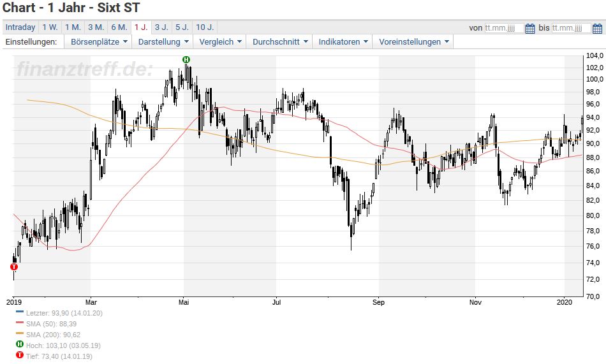Viewport: 606px width, 364px height.
Task: Open the Voreinstellungen dropdown
Action: click(413, 41)
